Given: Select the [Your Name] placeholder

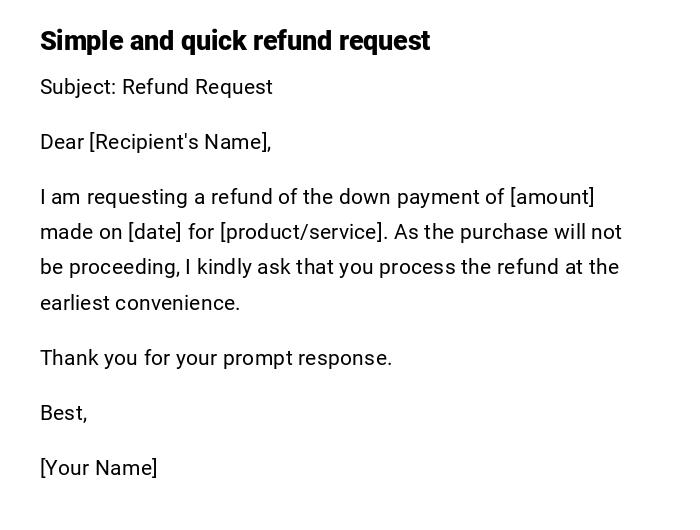Looking at the screenshot, I should [x=99, y=468].
